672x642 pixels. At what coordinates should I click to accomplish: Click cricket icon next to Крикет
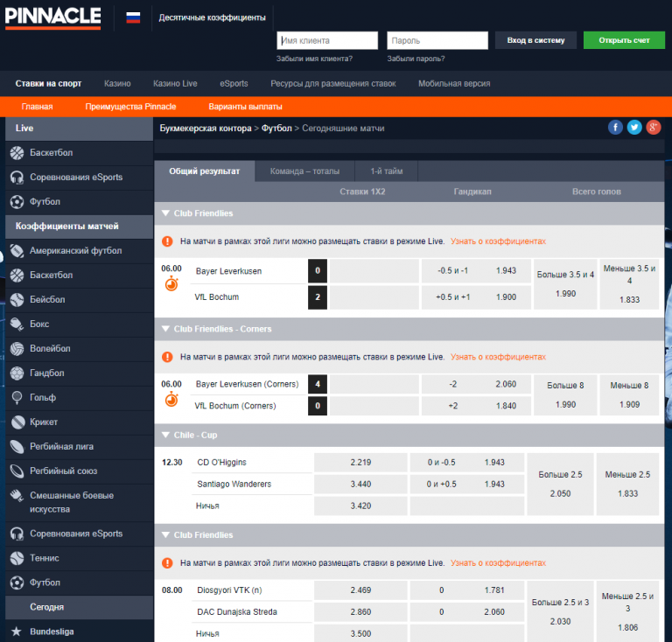(x=17, y=422)
